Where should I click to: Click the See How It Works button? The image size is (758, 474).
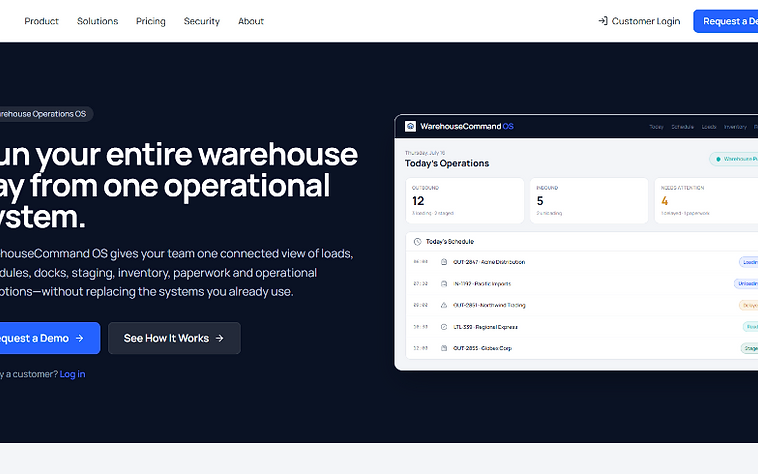(x=175, y=338)
